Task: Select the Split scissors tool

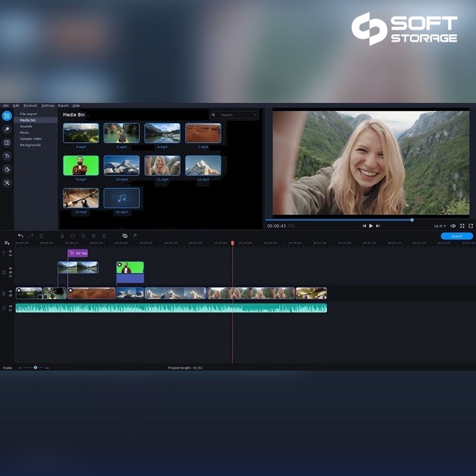Action: [x=61, y=236]
